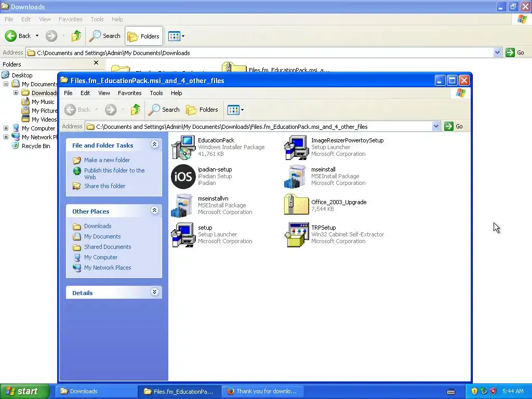Expand the Details panel
532x399 pixels.
[154, 292]
